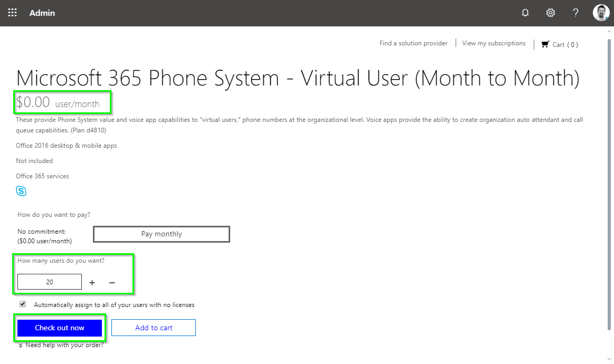The width and height of the screenshot is (614, 364).
Task: Click the user quantity input showing 20
Action: click(49, 282)
